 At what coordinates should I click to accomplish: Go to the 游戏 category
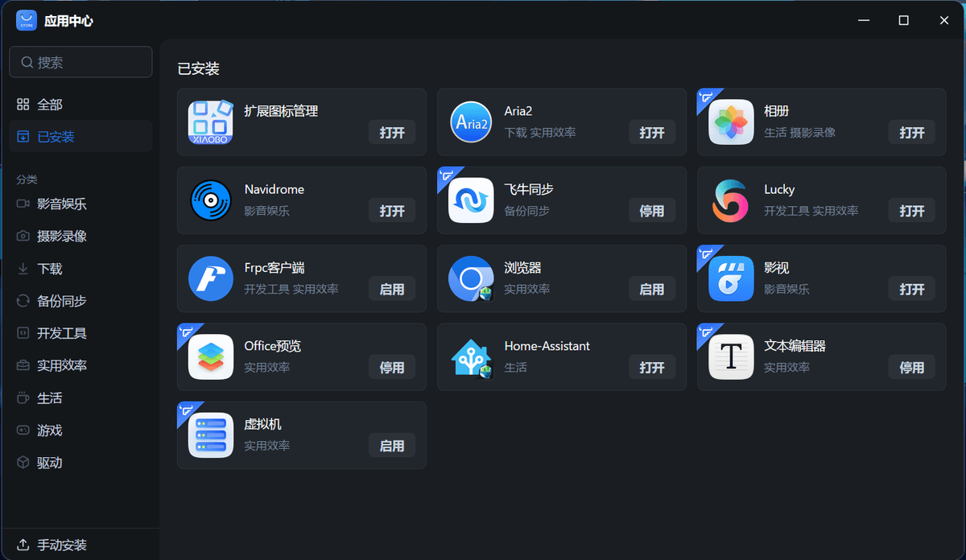coord(49,430)
